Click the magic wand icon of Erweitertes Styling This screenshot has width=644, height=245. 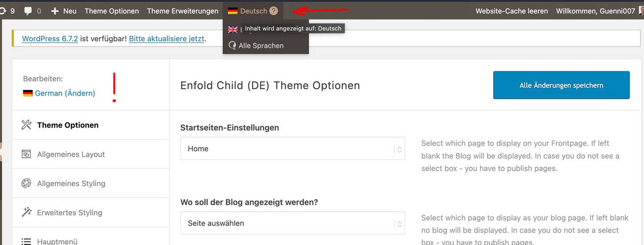[26, 212]
